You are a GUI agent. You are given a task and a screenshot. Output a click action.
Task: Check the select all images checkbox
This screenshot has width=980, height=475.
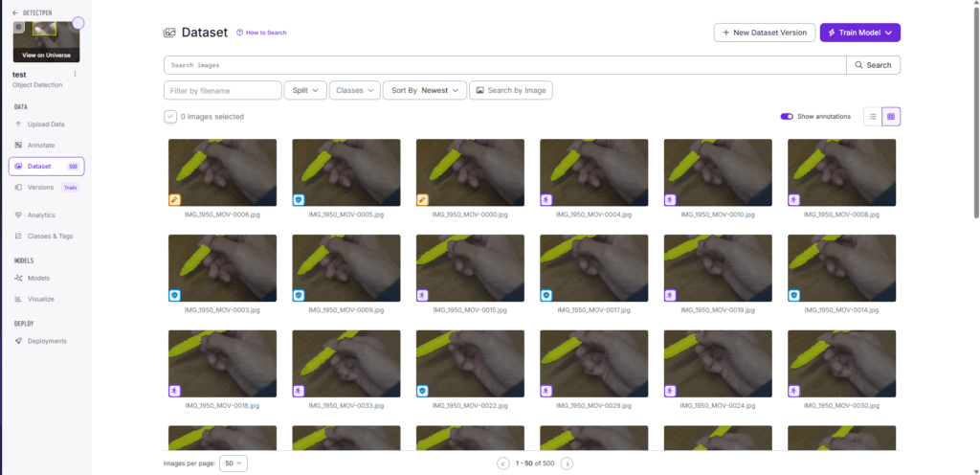(170, 117)
